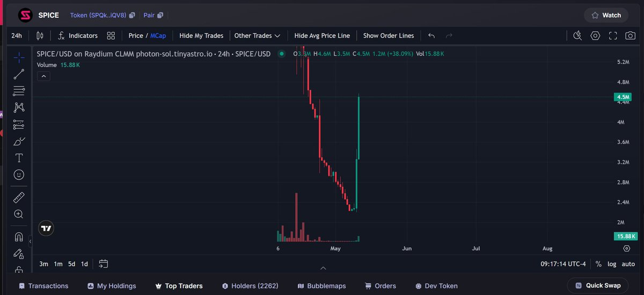
Task: Toggle stay-in-drawing-mode pencil lock tool
Action: pyautogui.click(x=19, y=254)
